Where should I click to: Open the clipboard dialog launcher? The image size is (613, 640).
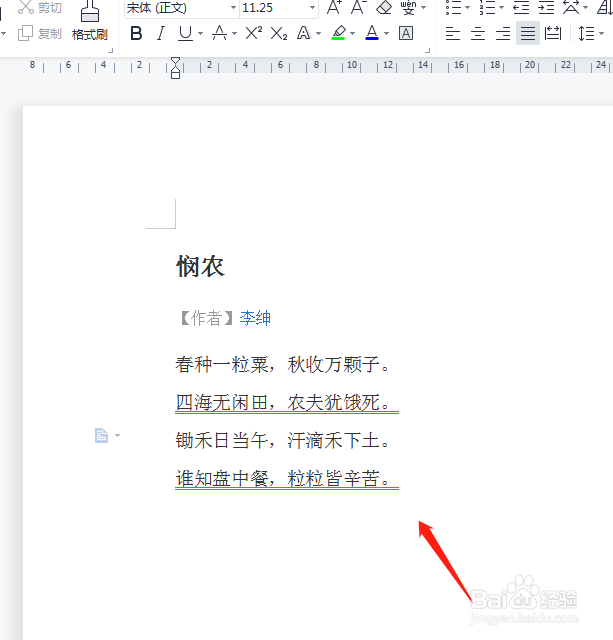[110, 51]
